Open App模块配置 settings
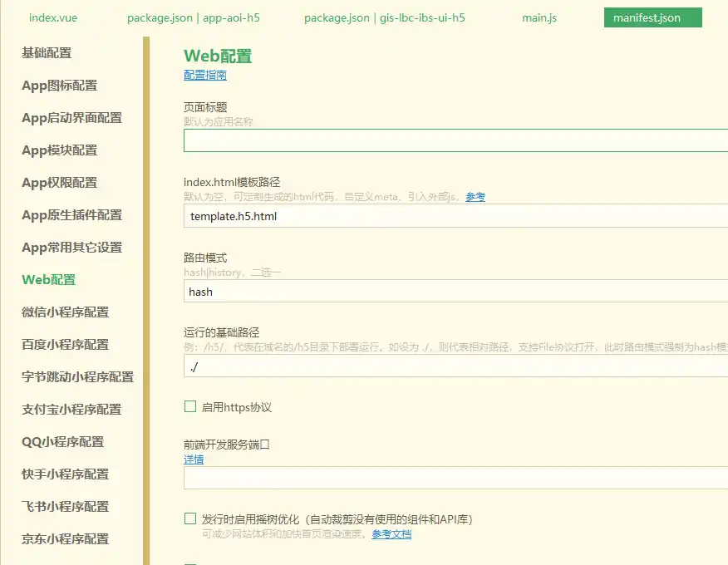 click(59, 150)
